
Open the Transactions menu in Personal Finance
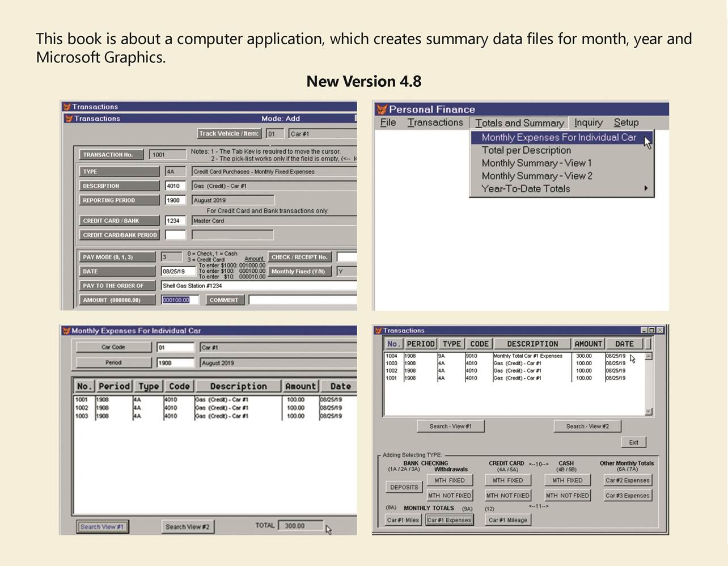(x=435, y=123)
